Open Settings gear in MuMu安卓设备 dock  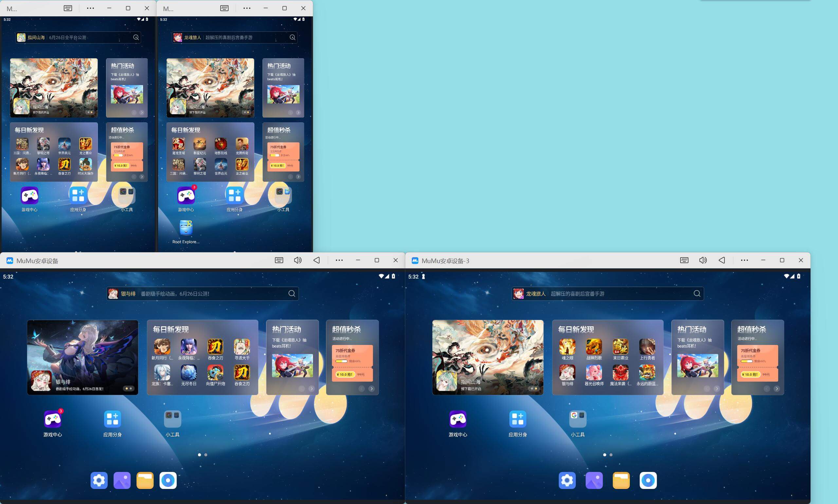[x=99, y=480]
